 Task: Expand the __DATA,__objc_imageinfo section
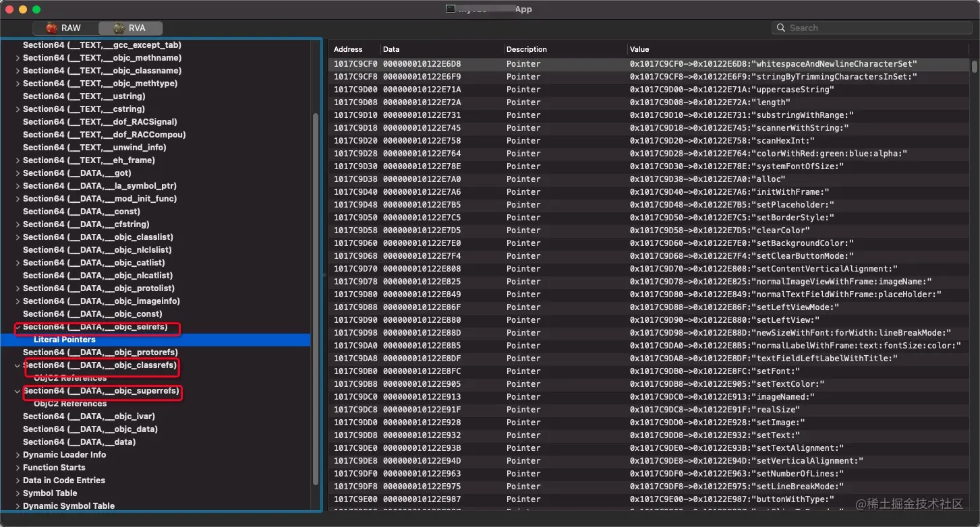click(18, 301)
